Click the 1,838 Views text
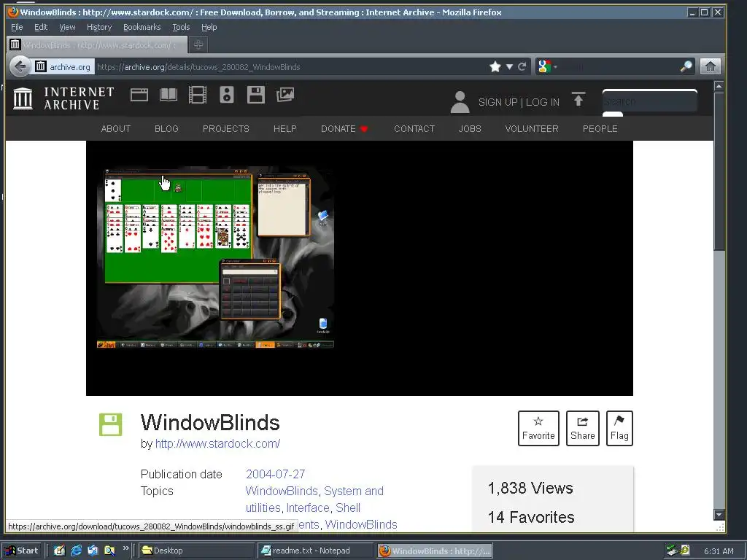 (x=530, y=488)
